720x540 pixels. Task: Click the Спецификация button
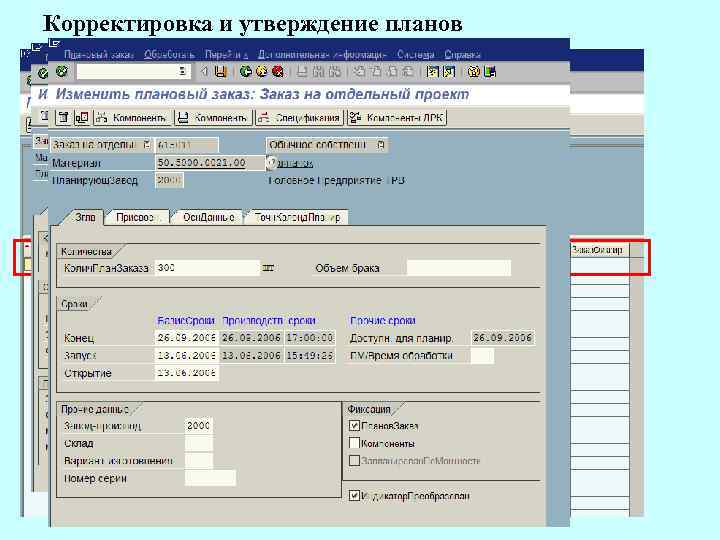click(299, 118)
